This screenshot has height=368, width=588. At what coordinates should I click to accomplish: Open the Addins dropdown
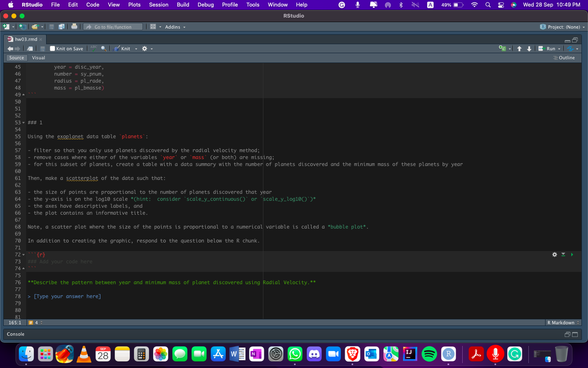pos(175,27)
